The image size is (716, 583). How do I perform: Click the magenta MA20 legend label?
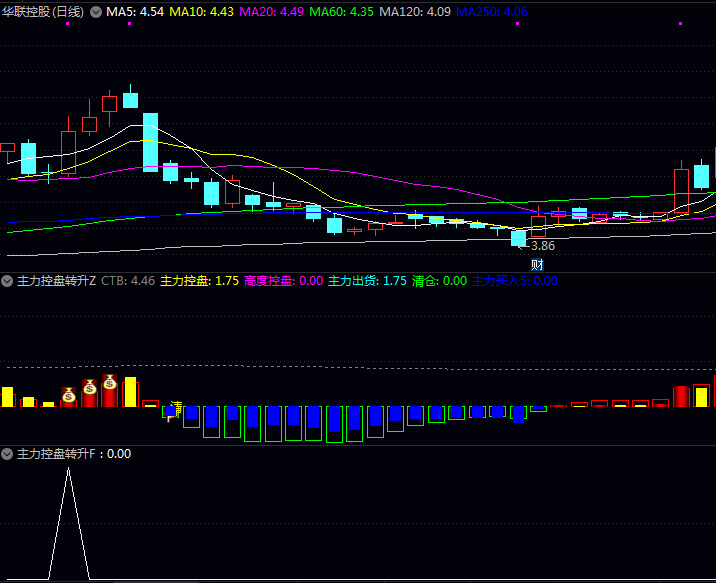(271, 12)
